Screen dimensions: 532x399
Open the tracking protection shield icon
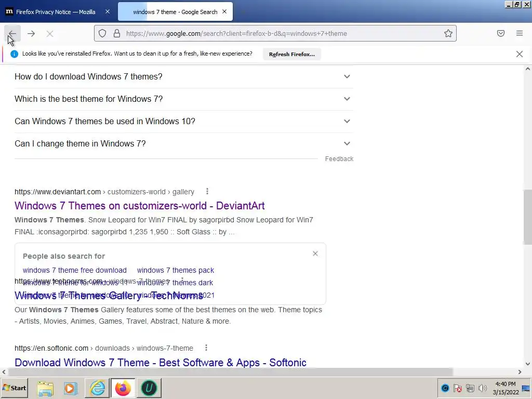click(102, 33)
